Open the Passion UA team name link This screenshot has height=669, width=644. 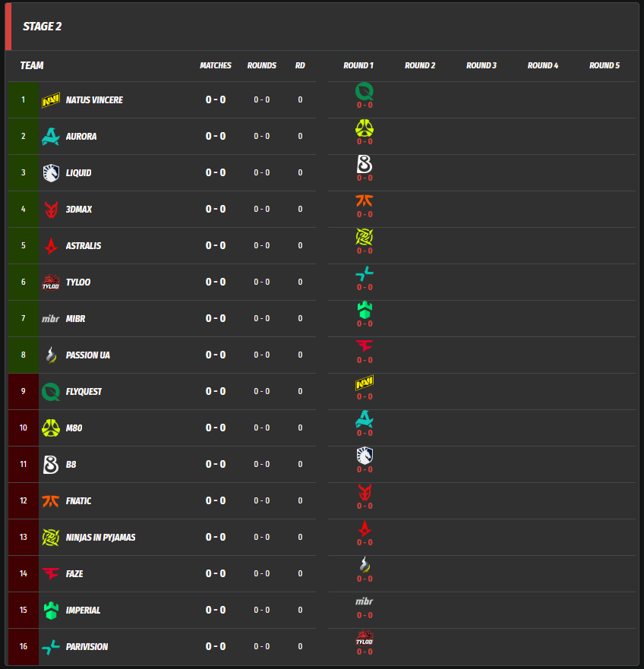pyautogui.click(x=87, y=355)
